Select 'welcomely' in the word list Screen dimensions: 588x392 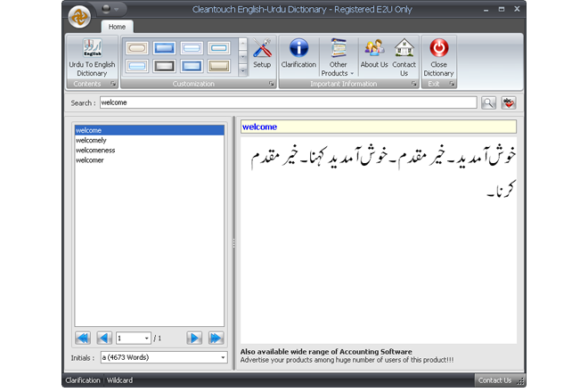150,140
